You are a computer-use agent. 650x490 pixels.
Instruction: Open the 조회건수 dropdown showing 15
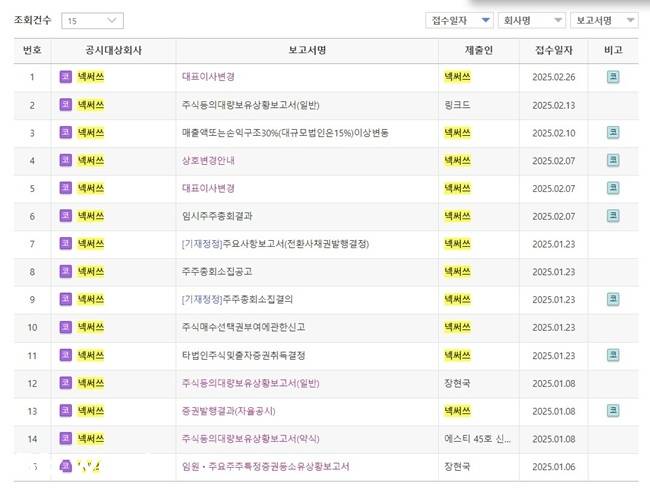tap(92, 21)
